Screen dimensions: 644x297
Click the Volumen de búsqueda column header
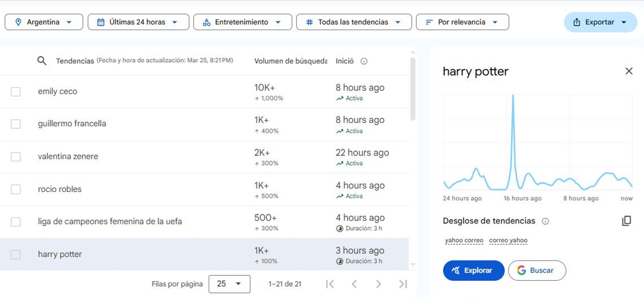[x=291, y=61]
